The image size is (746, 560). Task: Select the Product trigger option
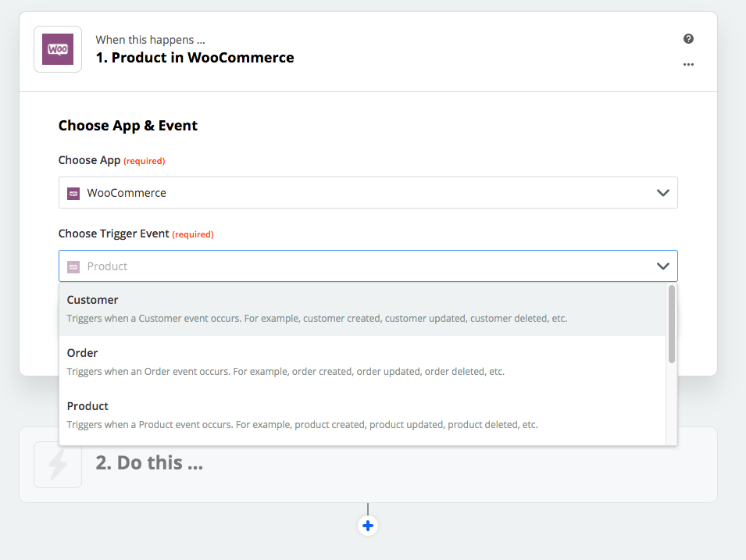point(362,415)
